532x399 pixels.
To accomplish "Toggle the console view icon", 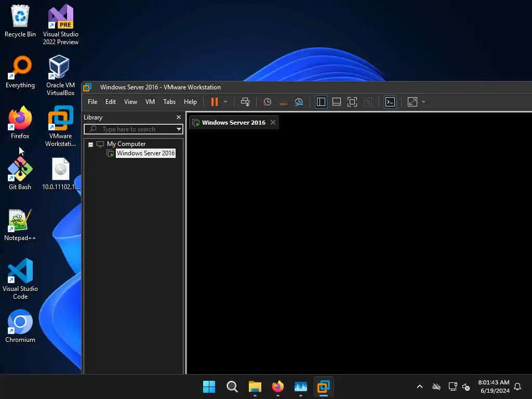I will tap(390, 102).
